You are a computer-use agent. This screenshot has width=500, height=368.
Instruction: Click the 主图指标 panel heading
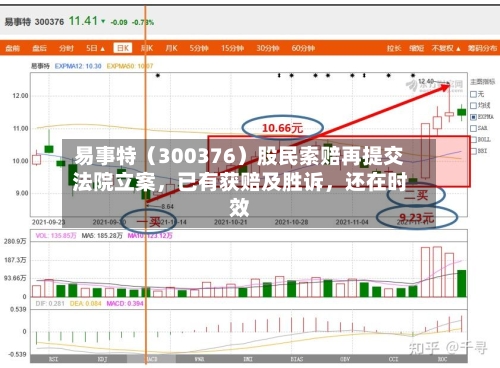483,82
